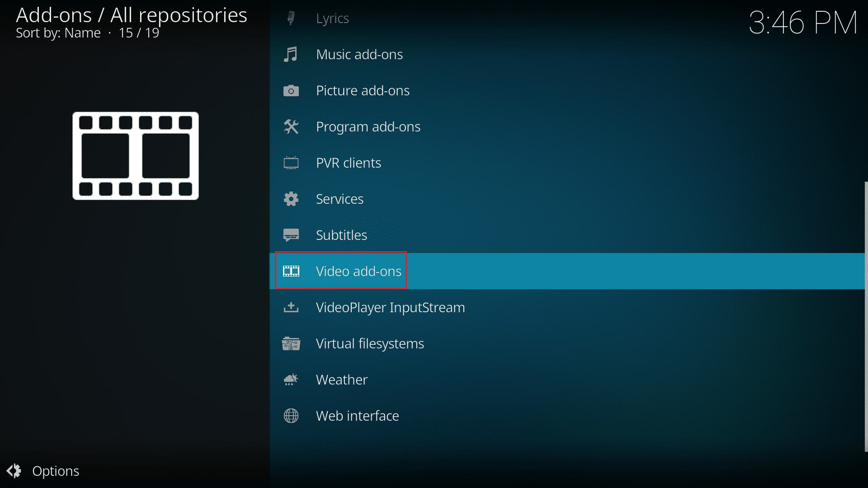Open the Virtual filesystems category
Image resolution: width=868 pixels, height=488 pixels.
370,343
